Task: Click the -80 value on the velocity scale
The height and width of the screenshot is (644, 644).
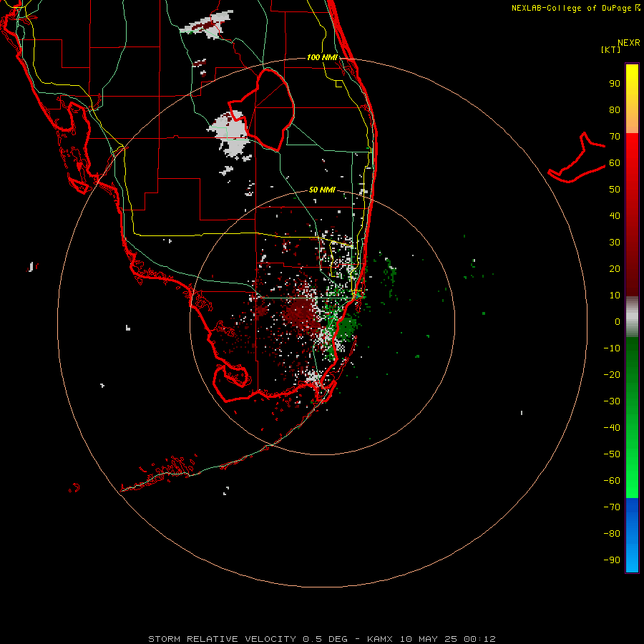Action: point(612,534)
